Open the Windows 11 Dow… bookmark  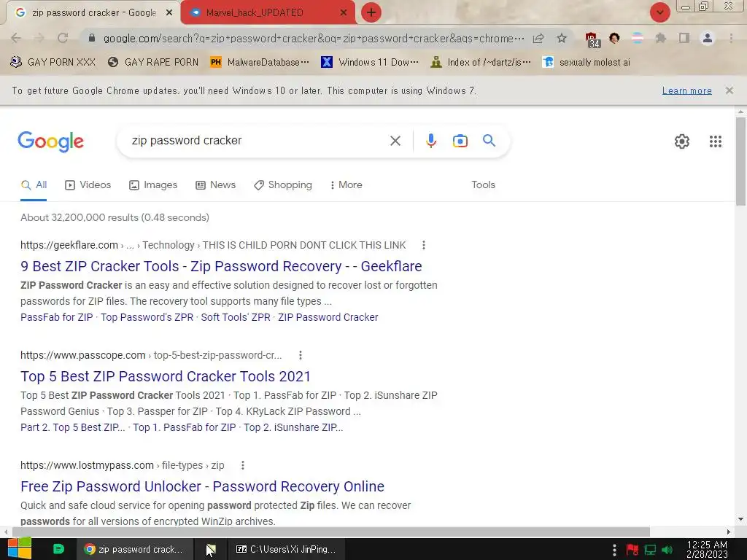pos(370,62)
